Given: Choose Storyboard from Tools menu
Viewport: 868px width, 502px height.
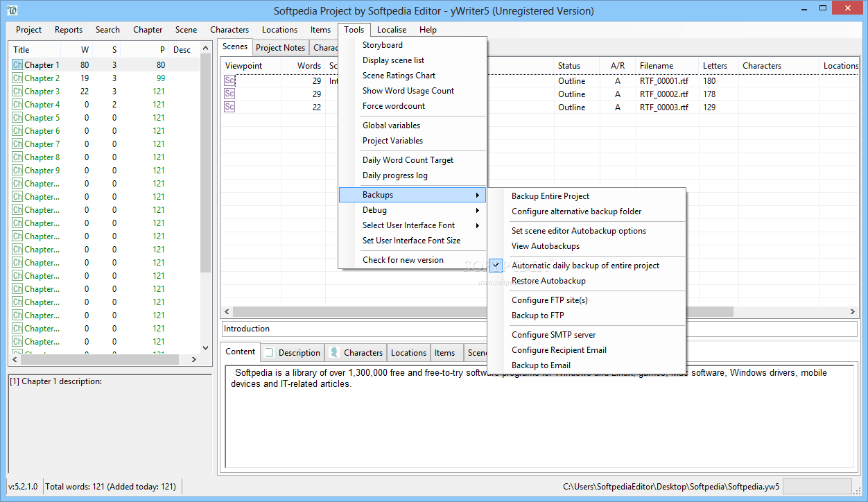Looking at the screenshot, I should tap(413, 45).
